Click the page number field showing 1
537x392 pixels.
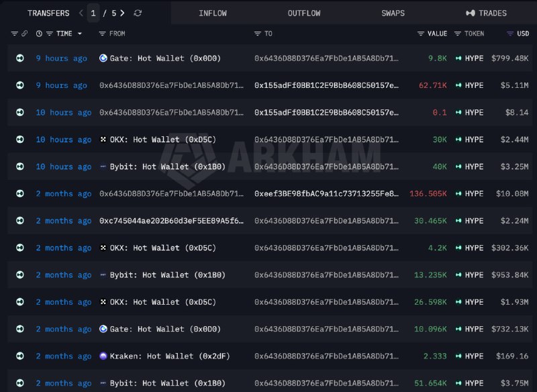click(x=93, y=13)
